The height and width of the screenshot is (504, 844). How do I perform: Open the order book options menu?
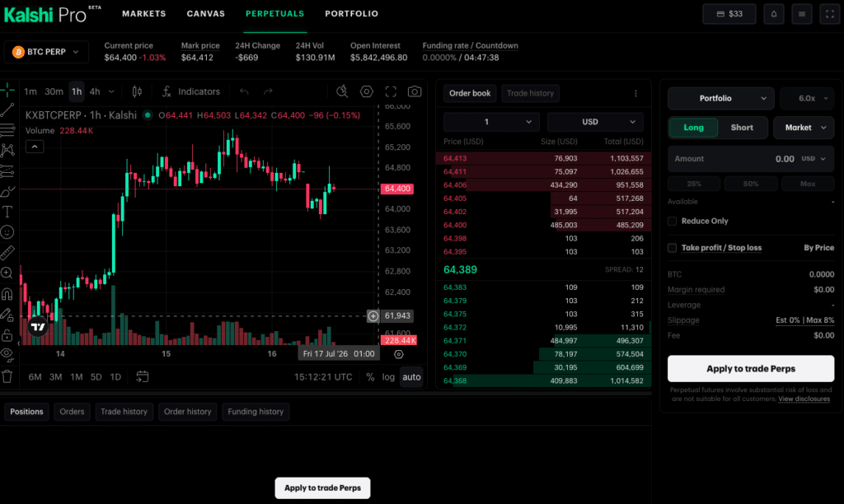point(635,94)
